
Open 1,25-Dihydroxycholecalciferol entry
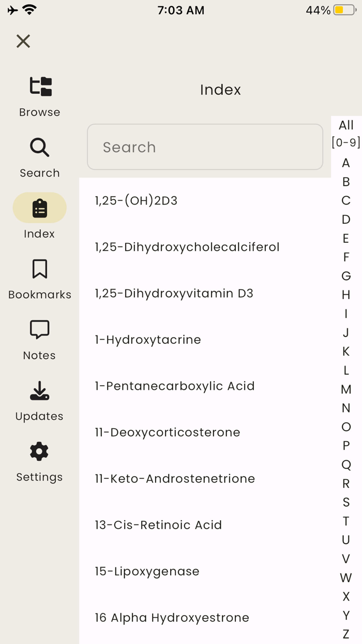coord(187,247)
